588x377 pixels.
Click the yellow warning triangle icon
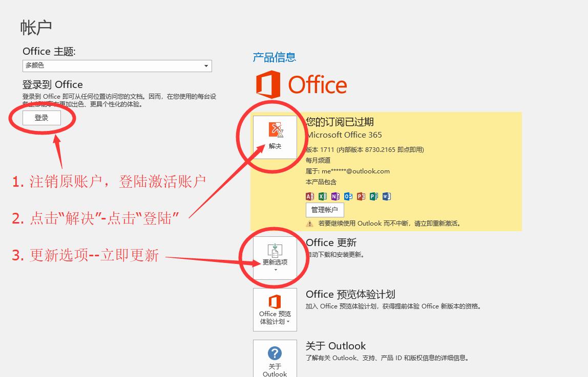click(310, 224)
